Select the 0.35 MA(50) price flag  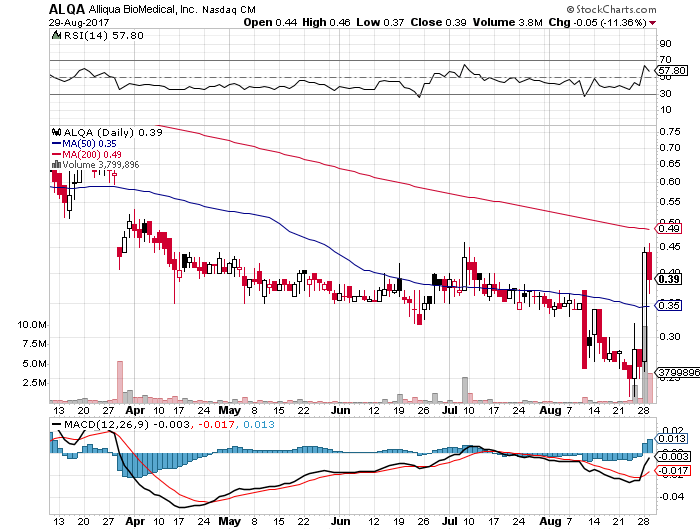click(670, 305)
